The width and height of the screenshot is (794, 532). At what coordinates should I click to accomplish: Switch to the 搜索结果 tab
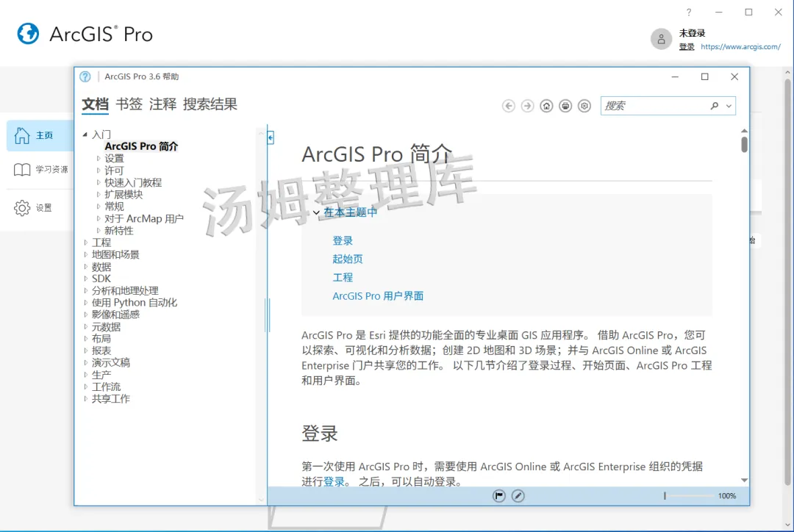point(210,104)
